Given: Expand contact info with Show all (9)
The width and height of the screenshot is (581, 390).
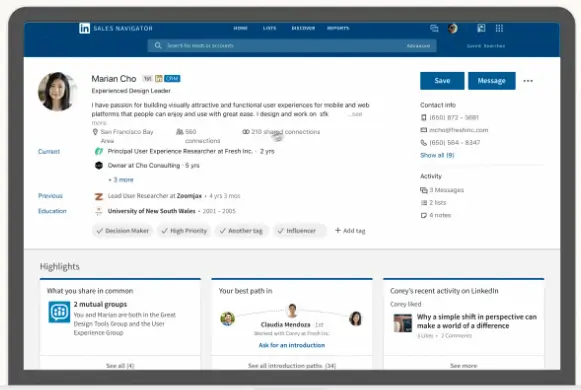Looking at the screenshot, I should (x=437, y=155).
